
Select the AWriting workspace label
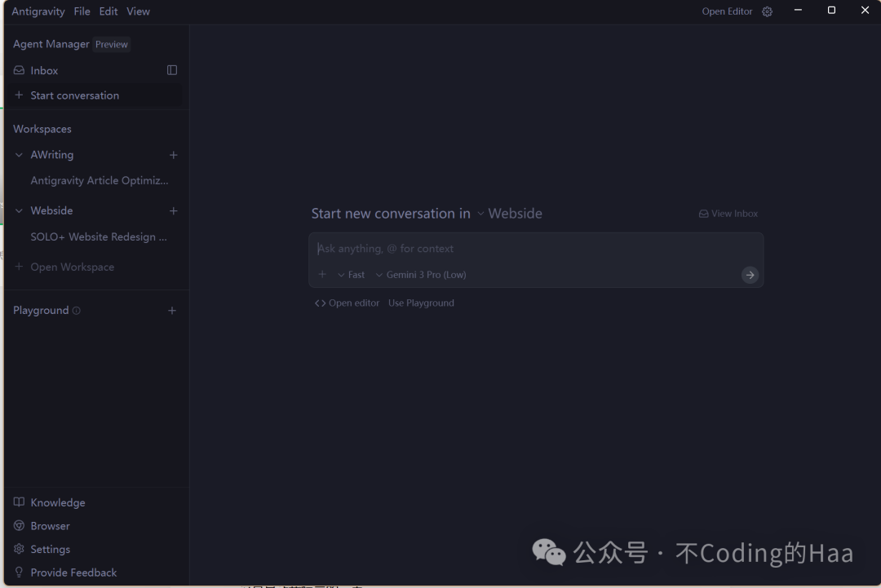point(51,155)
